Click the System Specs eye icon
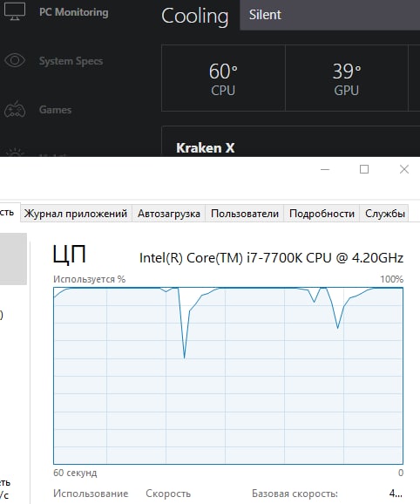 (x=15, y=60)
